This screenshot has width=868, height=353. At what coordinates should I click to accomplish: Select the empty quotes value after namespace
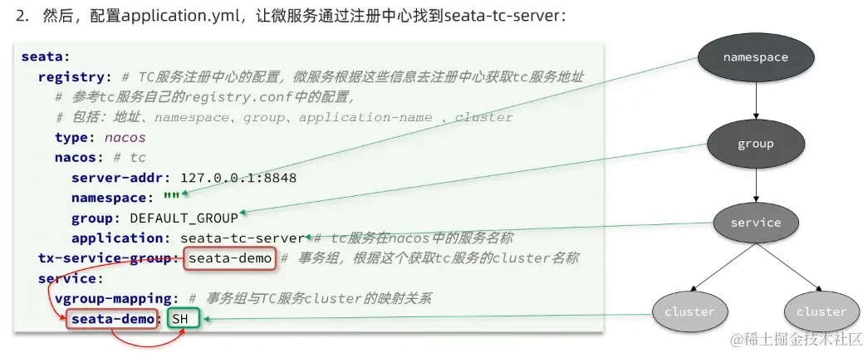click(172, 196)
